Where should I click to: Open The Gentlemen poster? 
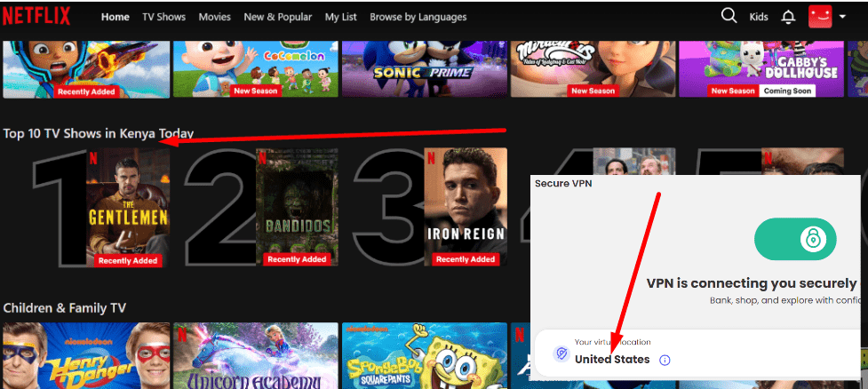[128, 207]
